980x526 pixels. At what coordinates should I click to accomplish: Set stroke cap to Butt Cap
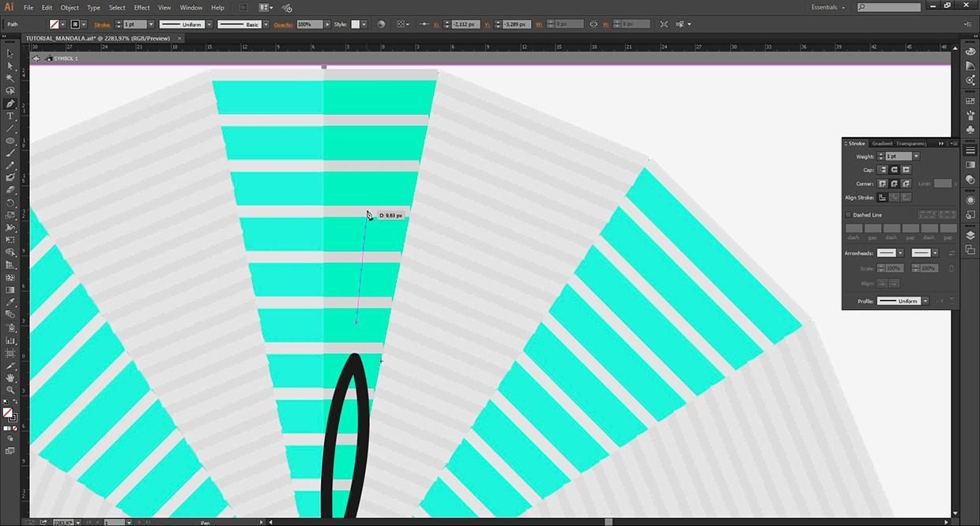pyautogui.click(x=884, y=170)
